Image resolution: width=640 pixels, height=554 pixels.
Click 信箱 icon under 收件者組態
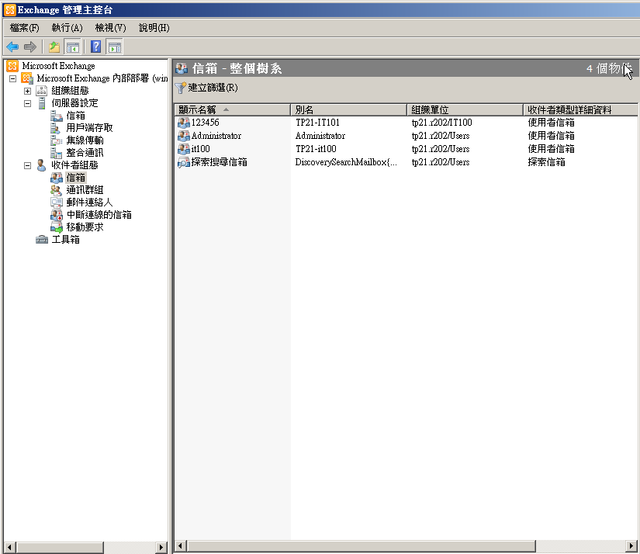pos(56,178)
